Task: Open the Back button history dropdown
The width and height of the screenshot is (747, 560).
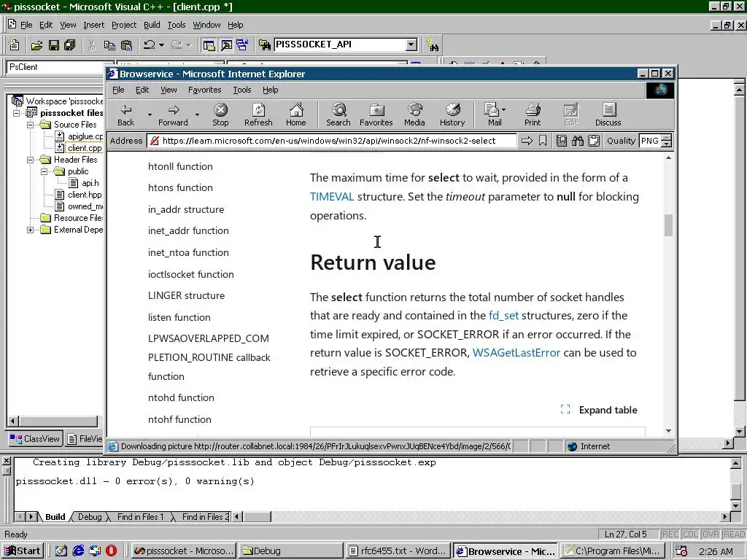Action: point(150,114)
